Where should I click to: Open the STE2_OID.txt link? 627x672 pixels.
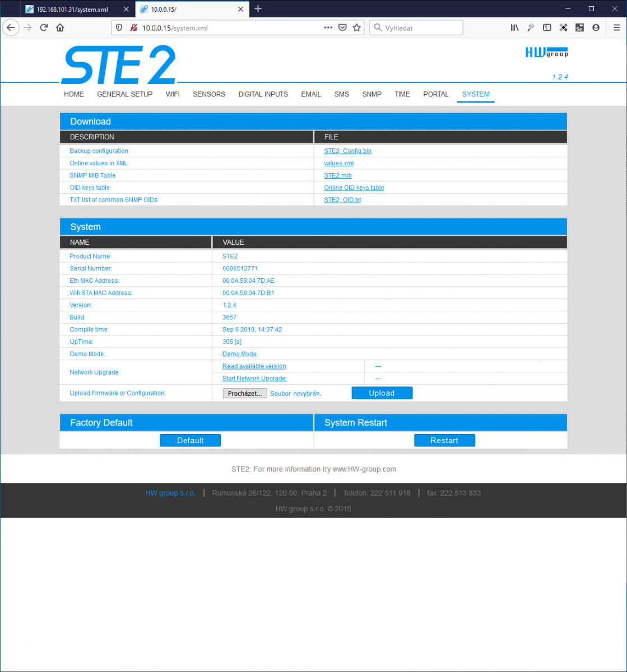342,200
